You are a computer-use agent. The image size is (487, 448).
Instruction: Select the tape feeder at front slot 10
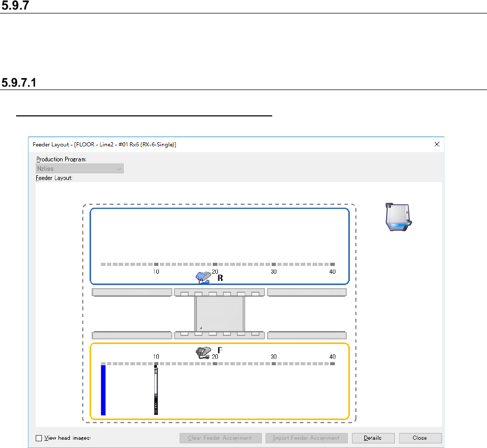pos(156,390)
